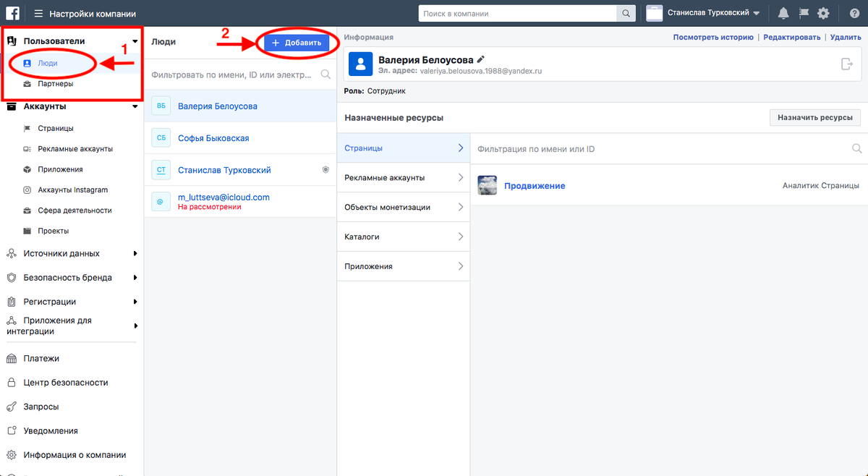Select Партнеры in the sidebar
Screen dimensions: 868x476
[56, 84]
